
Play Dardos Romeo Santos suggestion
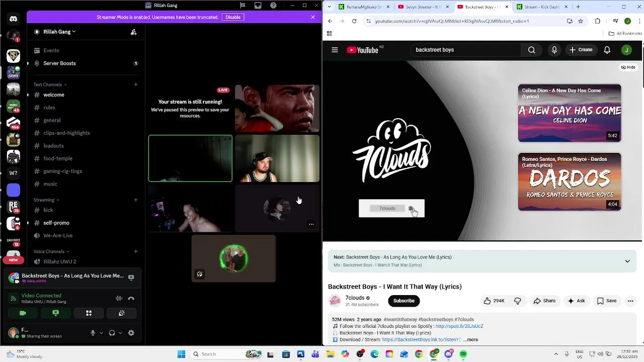(x=570, y=182)
